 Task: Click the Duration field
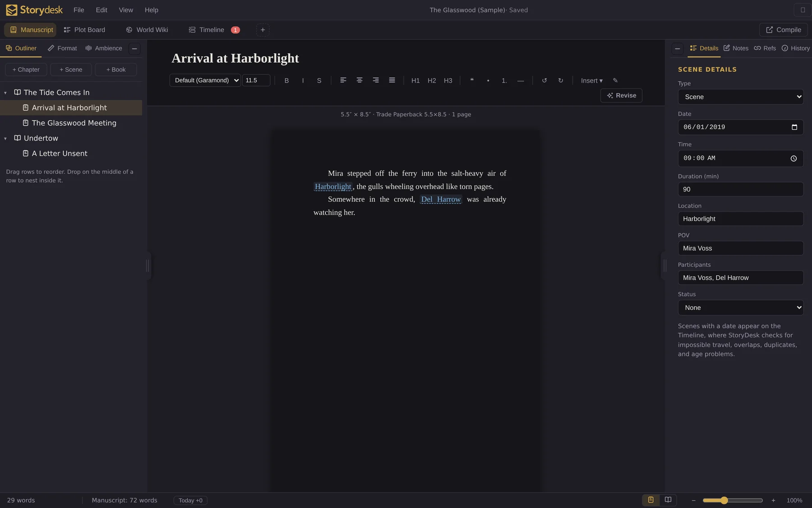point(741,189)
